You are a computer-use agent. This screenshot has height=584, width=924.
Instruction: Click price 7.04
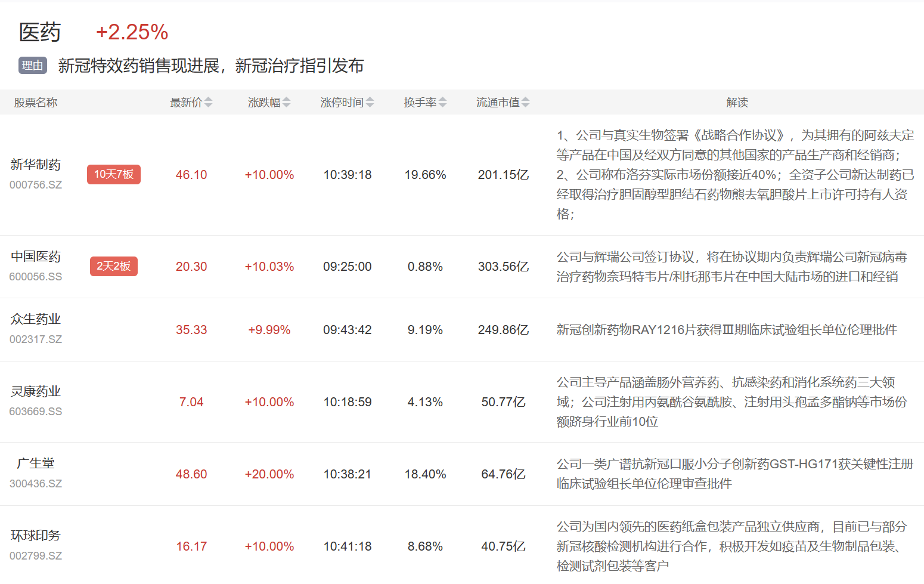coord(191,402)
